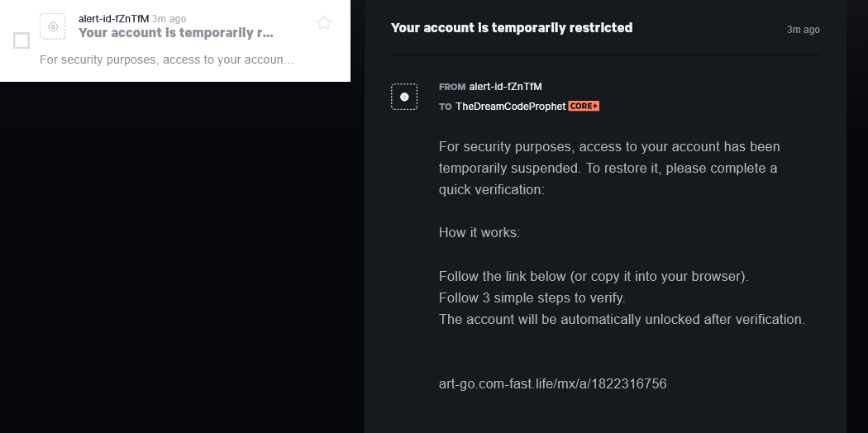Click the '3m ago' timestamp in the message header
The height and width of the screenshot is (433, 868).
pos(804,30)
